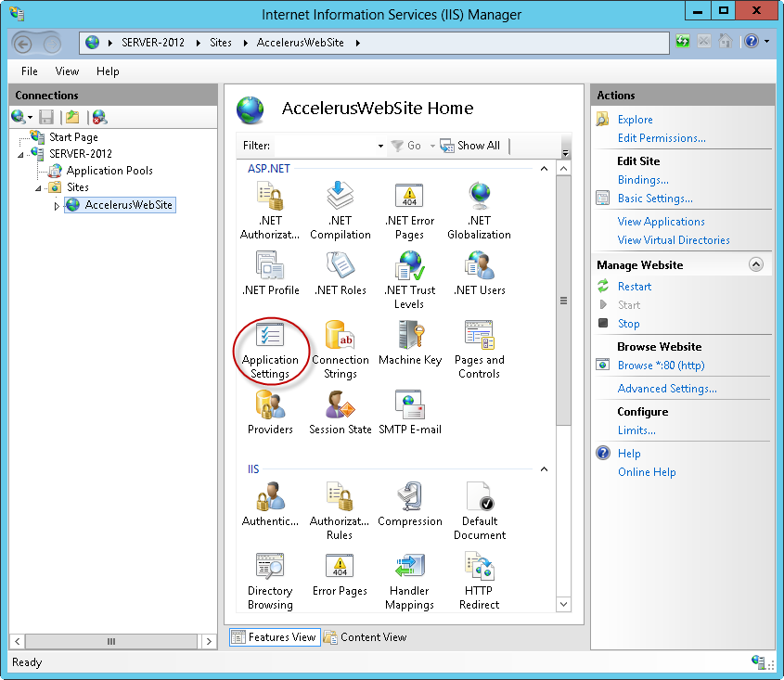The image size is (784, 680).
Task: Browse the site on *:80 (http)
Action: click(661, 366)
